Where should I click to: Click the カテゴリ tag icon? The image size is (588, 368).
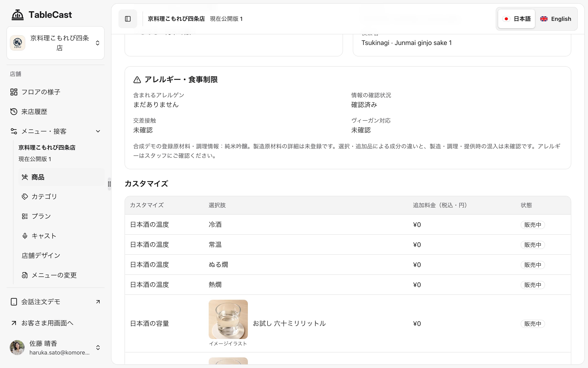pos(25,196)
